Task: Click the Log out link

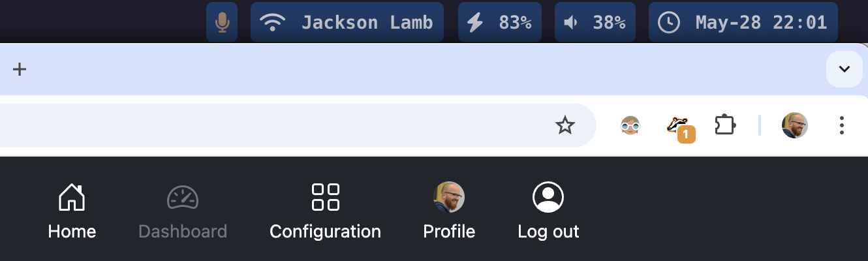Action: 548,211
